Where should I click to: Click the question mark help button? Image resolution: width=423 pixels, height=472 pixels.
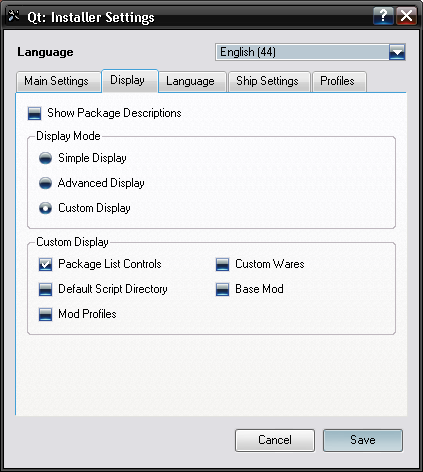click(383, 16)
